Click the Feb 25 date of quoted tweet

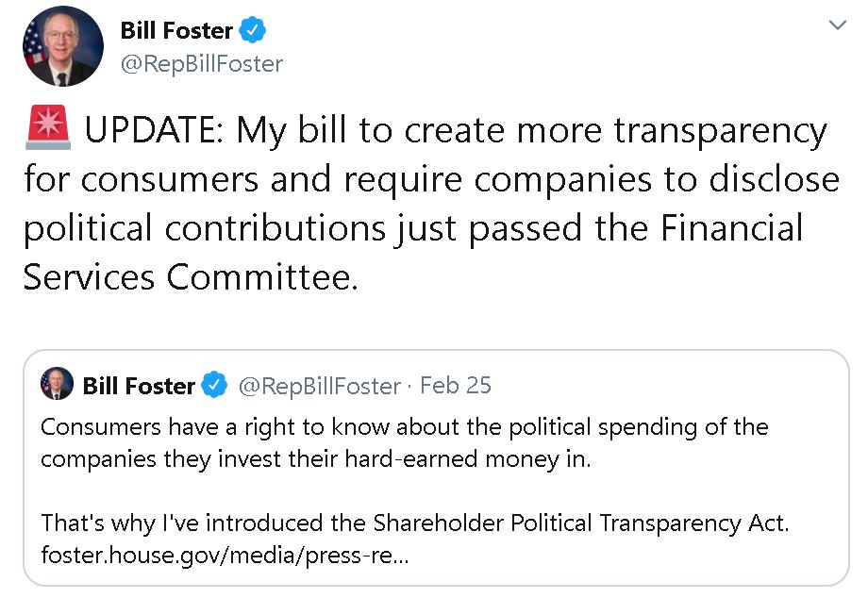pyautogui.click(x=456, y=386)
